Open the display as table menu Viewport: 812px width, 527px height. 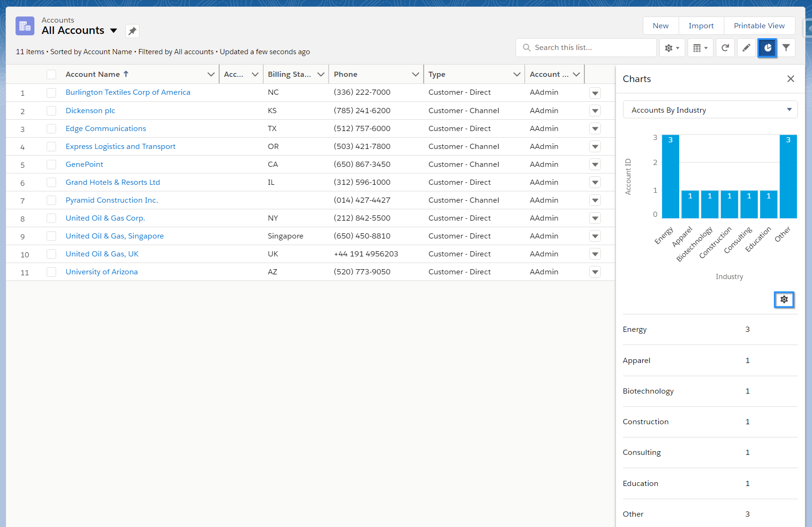[700, 48]
